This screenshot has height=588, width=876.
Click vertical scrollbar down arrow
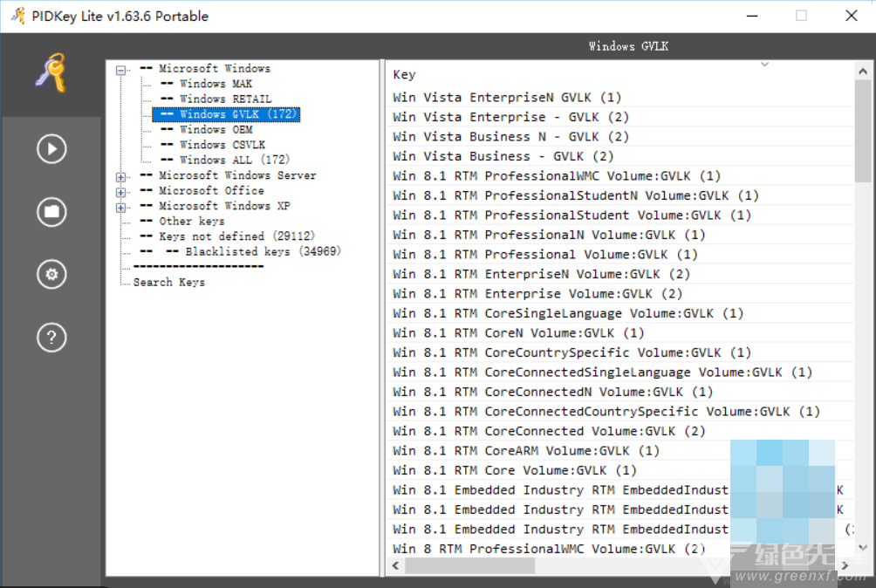point(863,547)
